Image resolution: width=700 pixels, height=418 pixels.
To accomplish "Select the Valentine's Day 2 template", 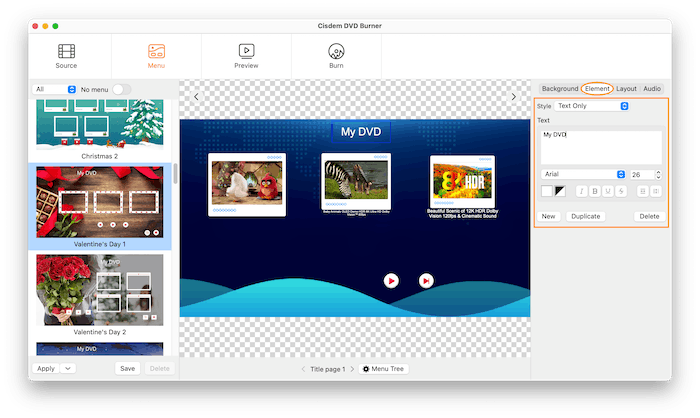I will tap(100, 290).
